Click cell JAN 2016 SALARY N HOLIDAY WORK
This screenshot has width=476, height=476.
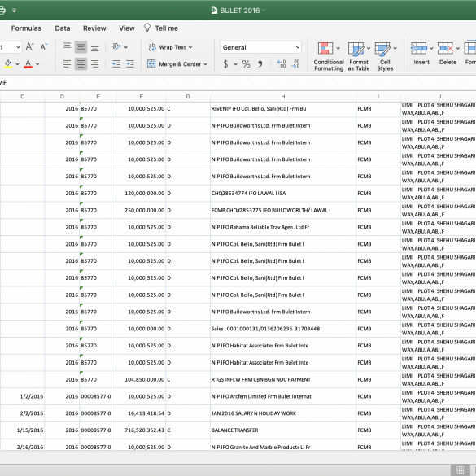283,413
